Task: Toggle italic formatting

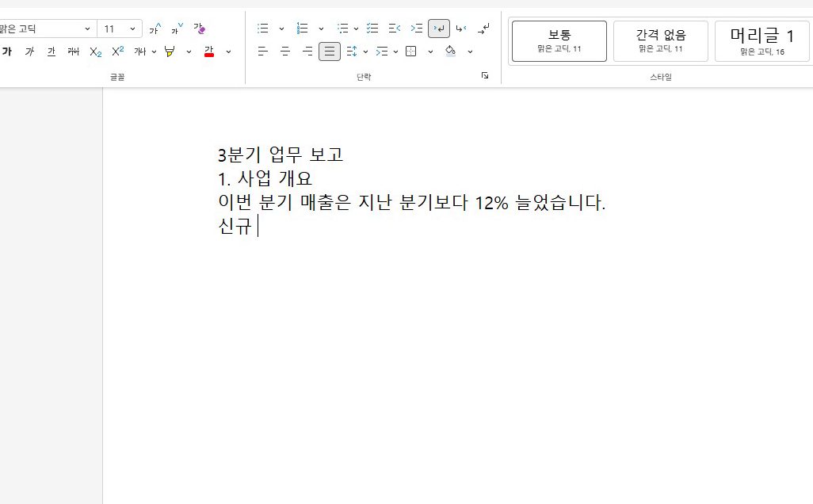Action: click(x=29, y=52)
